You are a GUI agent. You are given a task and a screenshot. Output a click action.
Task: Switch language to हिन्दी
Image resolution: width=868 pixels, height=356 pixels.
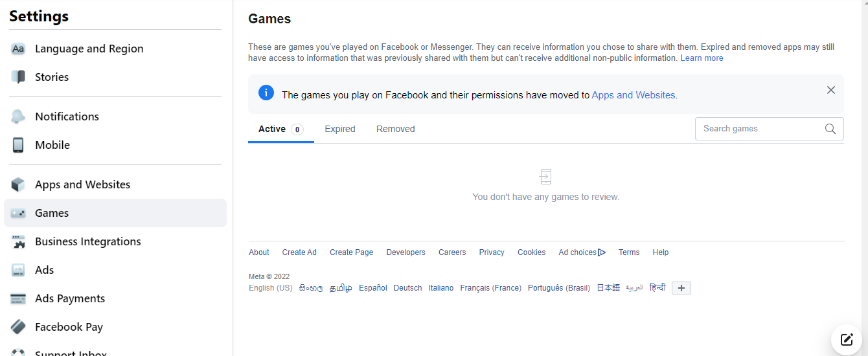tap(657, 287)
